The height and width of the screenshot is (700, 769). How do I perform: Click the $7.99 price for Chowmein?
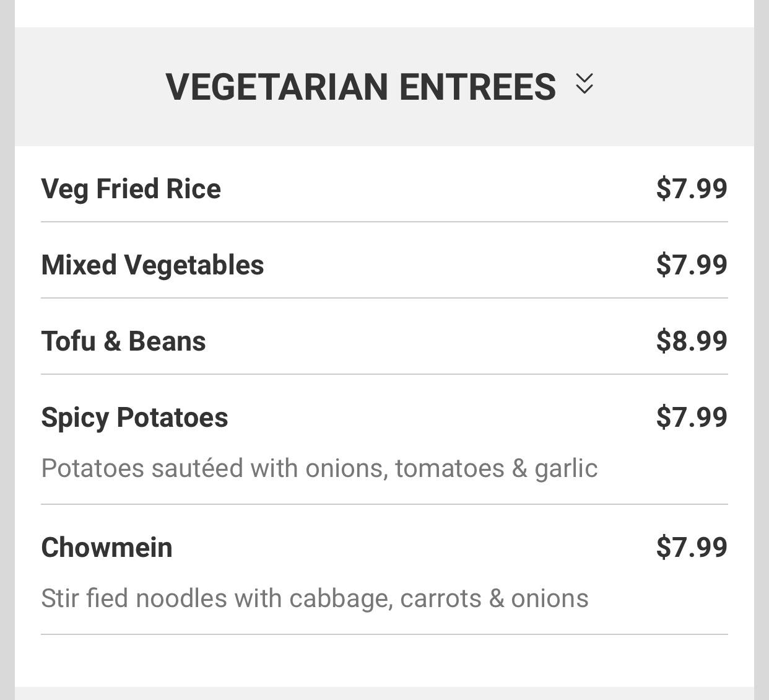tap(692, 547)
